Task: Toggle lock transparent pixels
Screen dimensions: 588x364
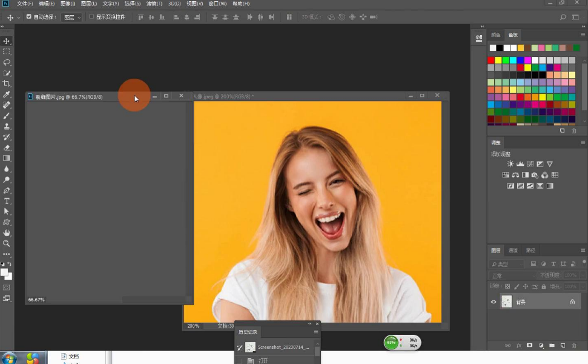Action: [508, 286]
